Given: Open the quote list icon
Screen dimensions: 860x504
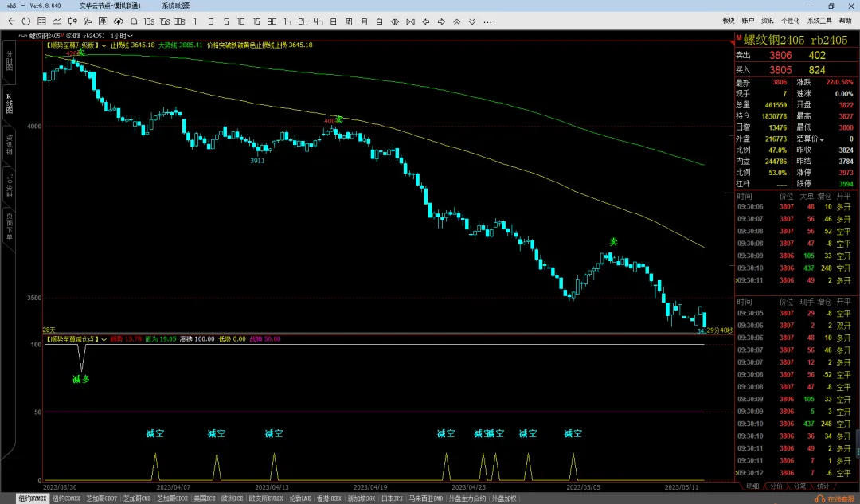Looking at the screenshot, I should [x=41, y=21].
